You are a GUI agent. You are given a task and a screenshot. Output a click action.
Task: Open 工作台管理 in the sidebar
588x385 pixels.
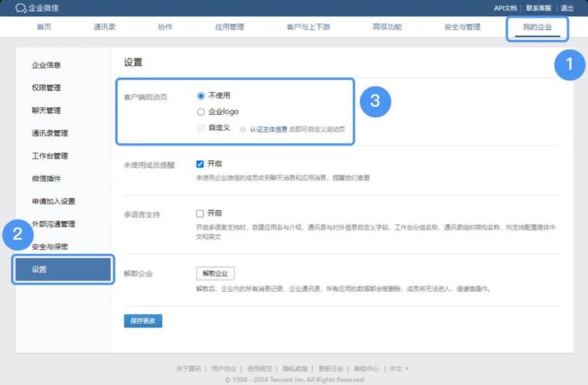pyautogui.click(x=50, y=156)
